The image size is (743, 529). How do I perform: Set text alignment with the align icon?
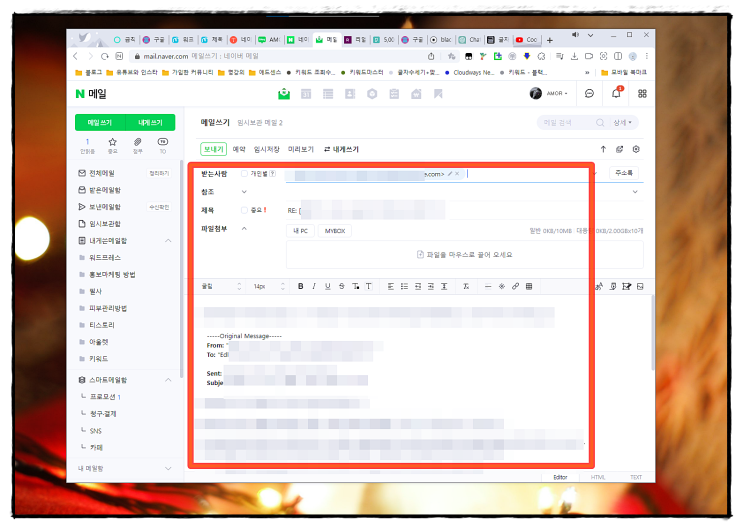[x=390, y=286]
